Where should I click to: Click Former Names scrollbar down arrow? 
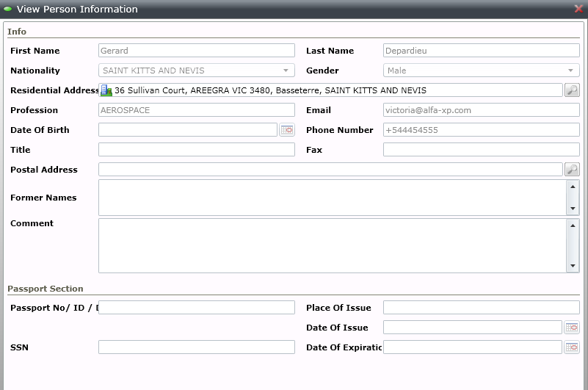pos(573,209)
